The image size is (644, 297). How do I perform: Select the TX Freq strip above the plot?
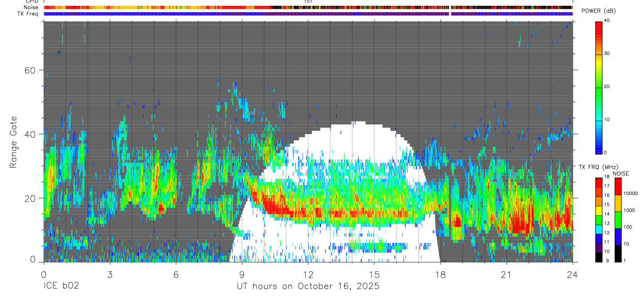pos(308,14)
